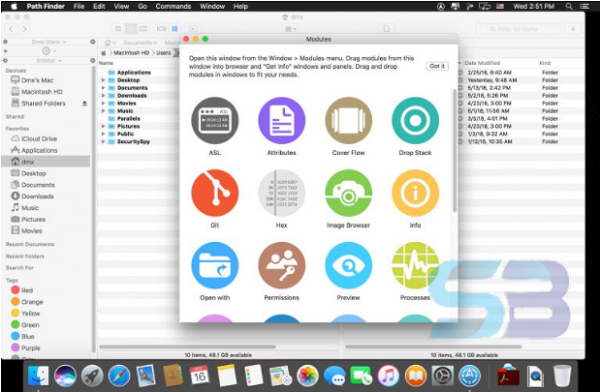
Task: Open the Path Finder application menu
Action: point(46,6)
